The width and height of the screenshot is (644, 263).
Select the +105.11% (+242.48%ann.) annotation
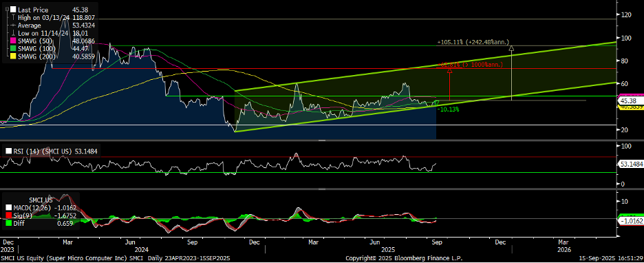point(473,42)
